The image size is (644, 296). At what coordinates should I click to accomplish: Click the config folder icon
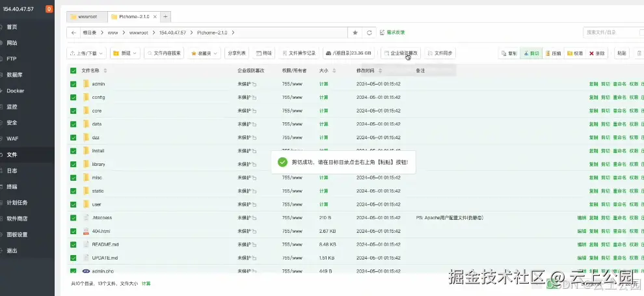pyautogui.click(x=86, y=98)
